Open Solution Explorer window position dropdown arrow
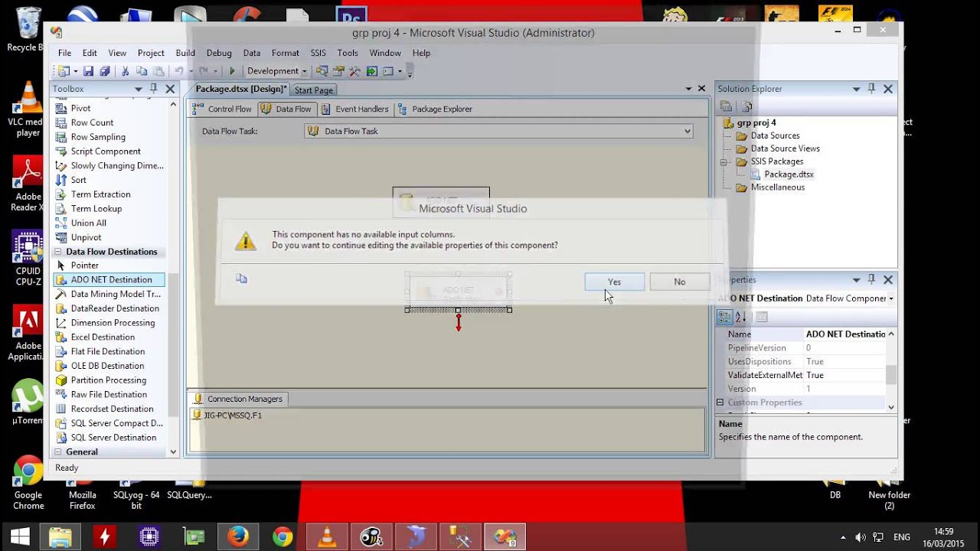 click(856, 89)
